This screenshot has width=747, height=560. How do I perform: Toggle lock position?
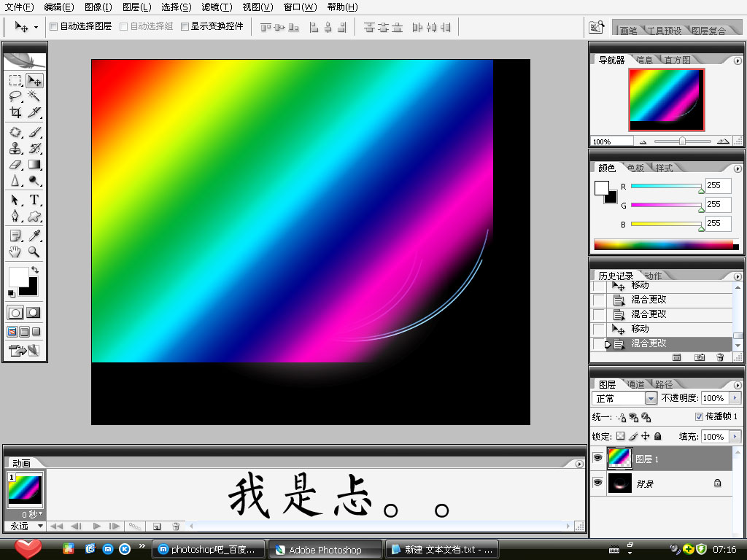645,436
